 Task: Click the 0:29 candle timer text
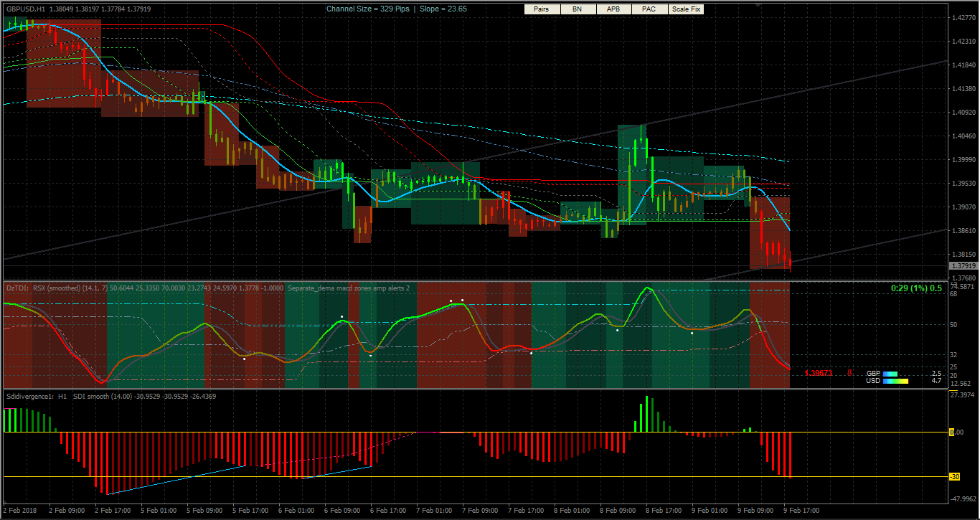click(916, 288)
